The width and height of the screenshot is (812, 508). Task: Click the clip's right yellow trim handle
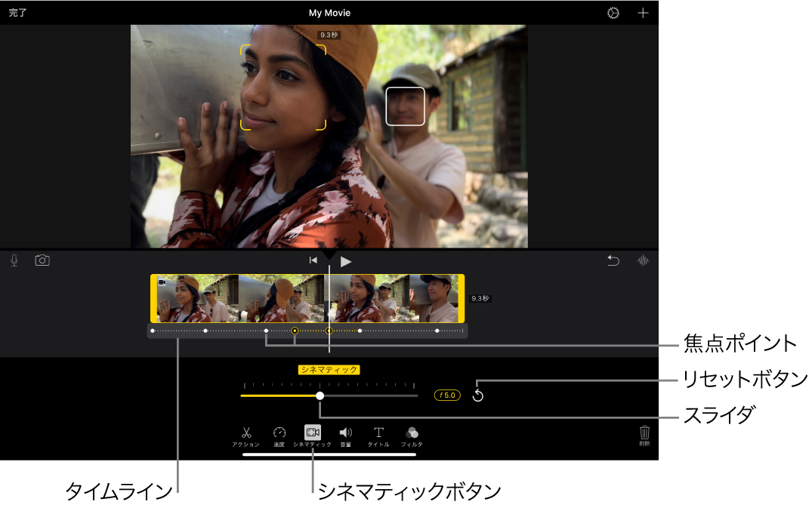click(x=461, y=298)
